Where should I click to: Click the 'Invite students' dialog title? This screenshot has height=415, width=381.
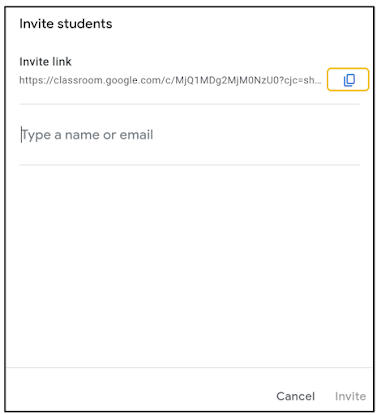point(66,24)
